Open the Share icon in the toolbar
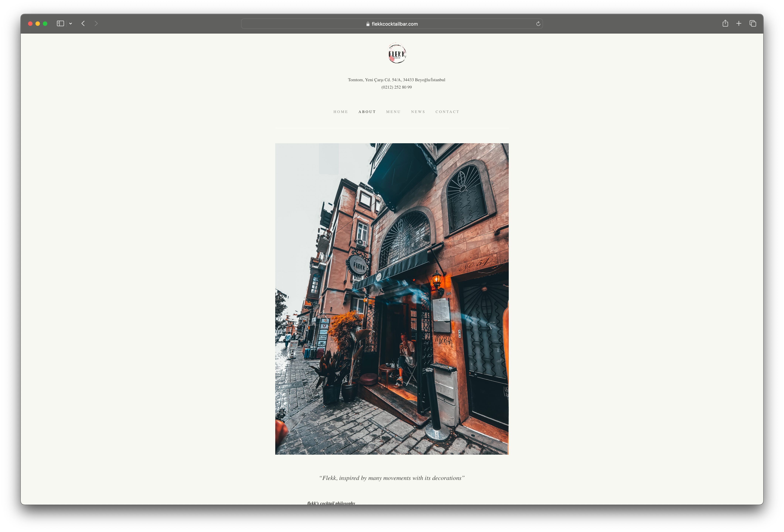Screen dimensions: 784x532 click(x=725, y=23)
